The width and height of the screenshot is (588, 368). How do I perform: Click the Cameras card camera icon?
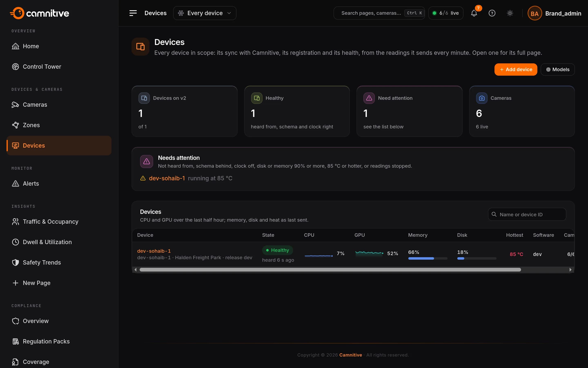click(482, 98)
